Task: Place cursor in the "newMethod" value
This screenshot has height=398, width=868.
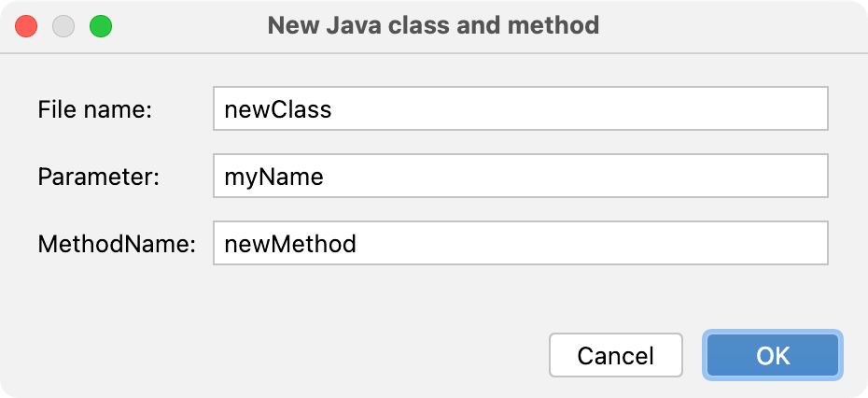Action: coord(290,244)
